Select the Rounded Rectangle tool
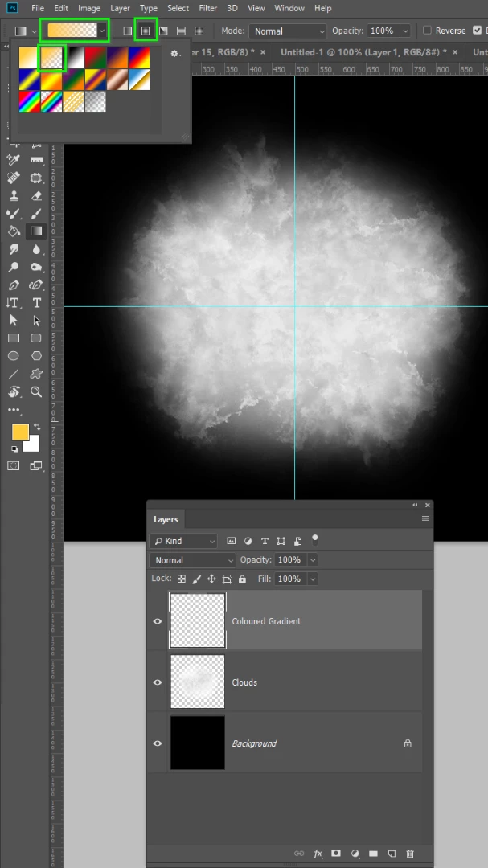488x868 pixels. coord(36,338)
